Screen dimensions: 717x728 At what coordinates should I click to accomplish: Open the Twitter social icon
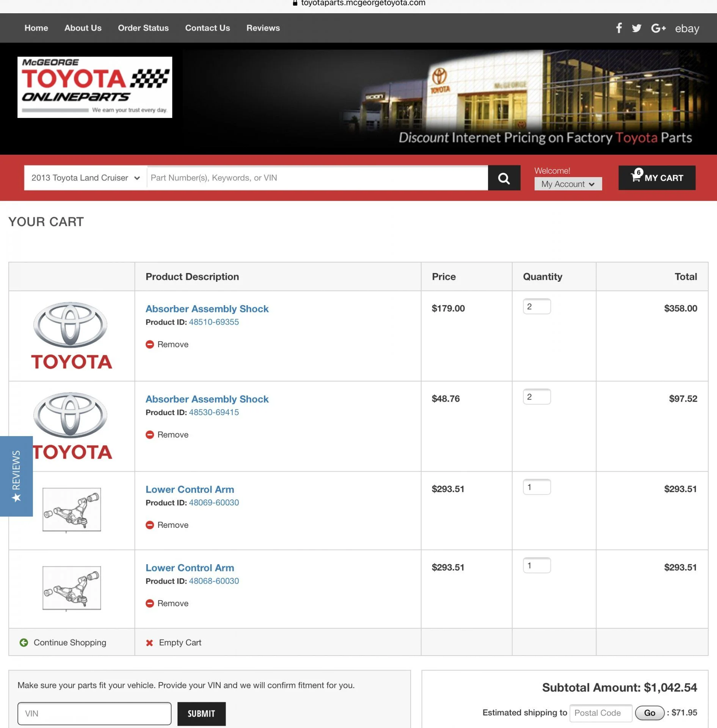point(637,28)
